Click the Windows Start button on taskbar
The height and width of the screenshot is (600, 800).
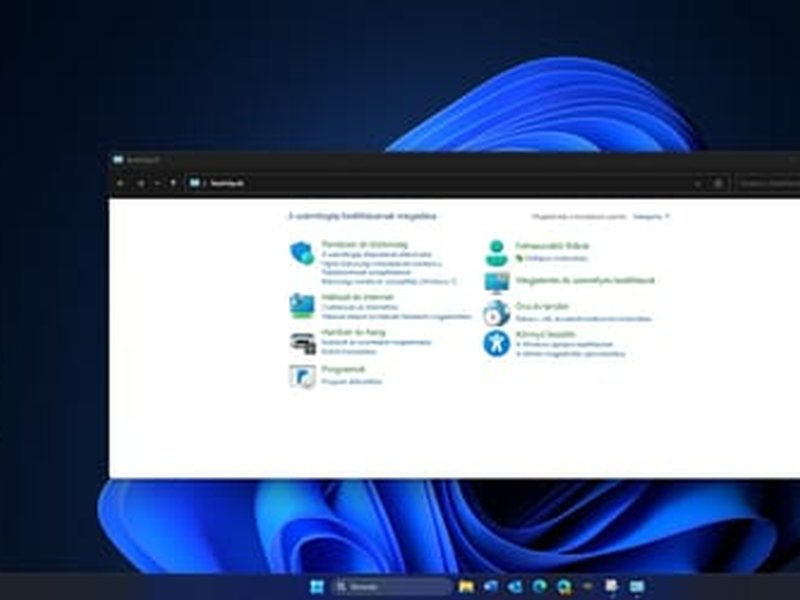pyautogui.click(x=318, y=586)
